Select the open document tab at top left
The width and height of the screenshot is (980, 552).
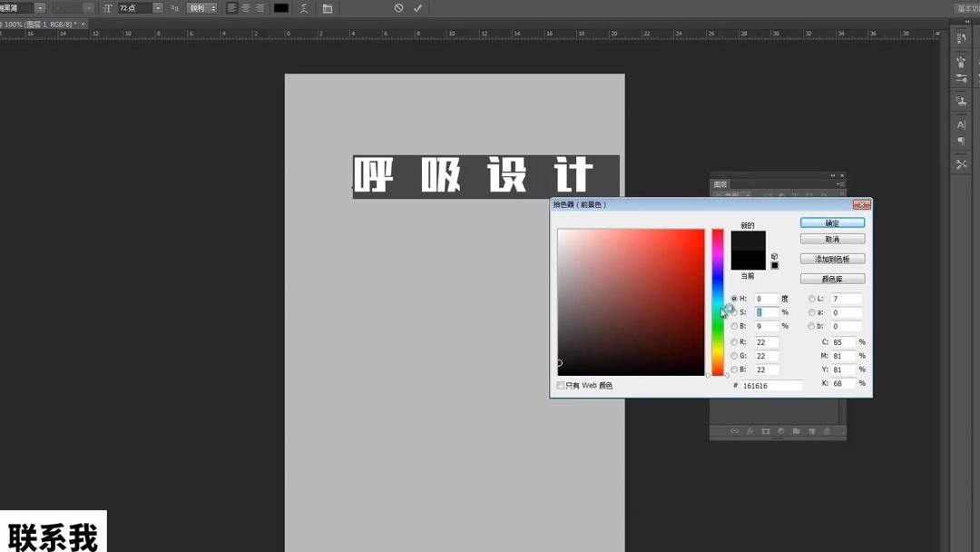pos(41,24)
